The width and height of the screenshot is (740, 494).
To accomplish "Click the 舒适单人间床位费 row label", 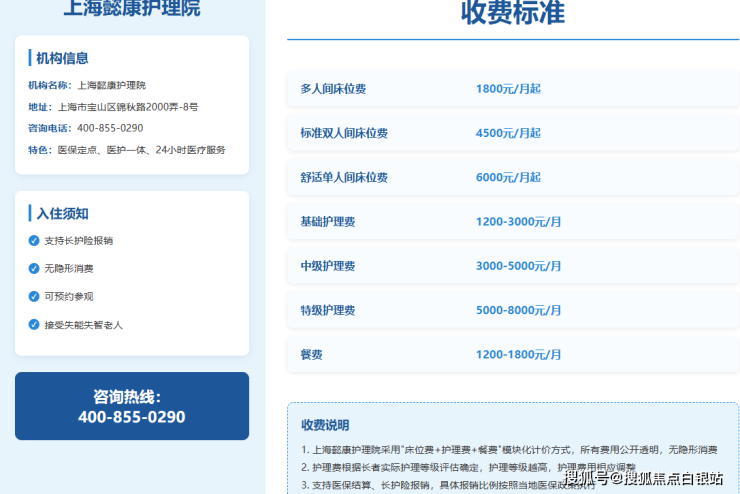I will click(344, 177).
